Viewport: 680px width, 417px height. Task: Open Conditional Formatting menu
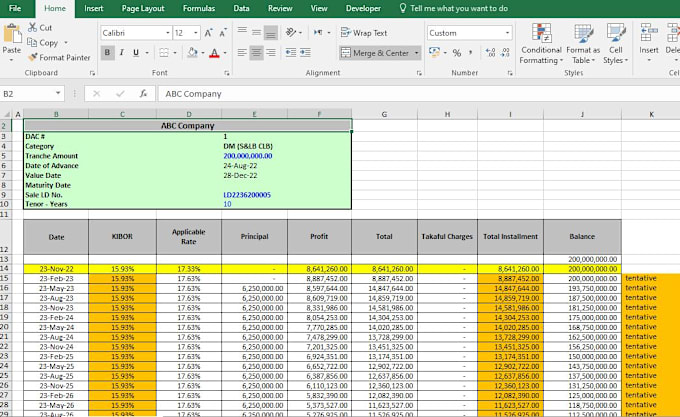coord(541,44)
